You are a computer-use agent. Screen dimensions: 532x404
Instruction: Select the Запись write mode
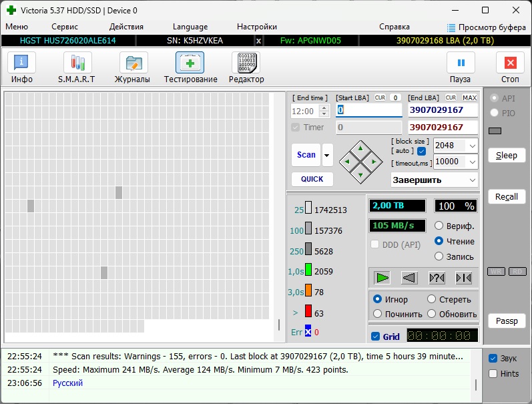click(439, 256)
